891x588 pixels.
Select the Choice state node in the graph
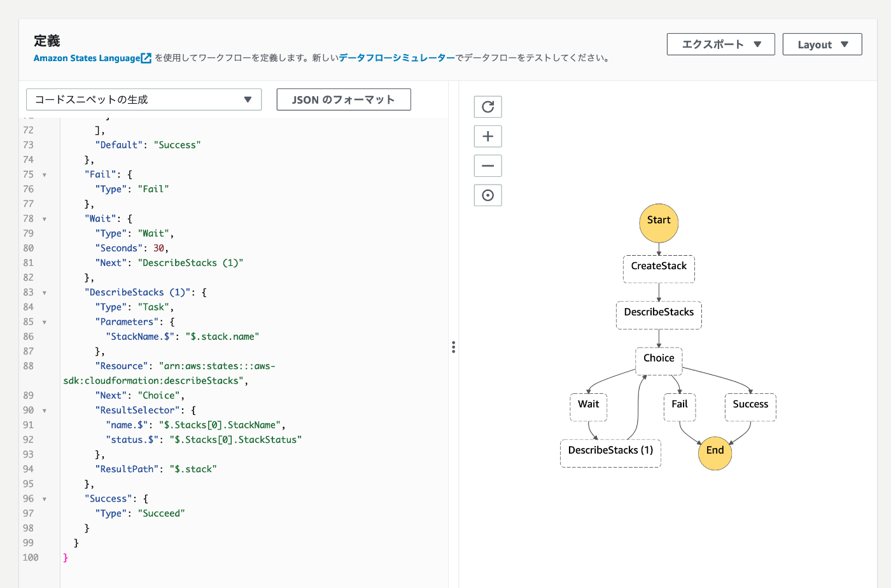[x=658, y=359]
